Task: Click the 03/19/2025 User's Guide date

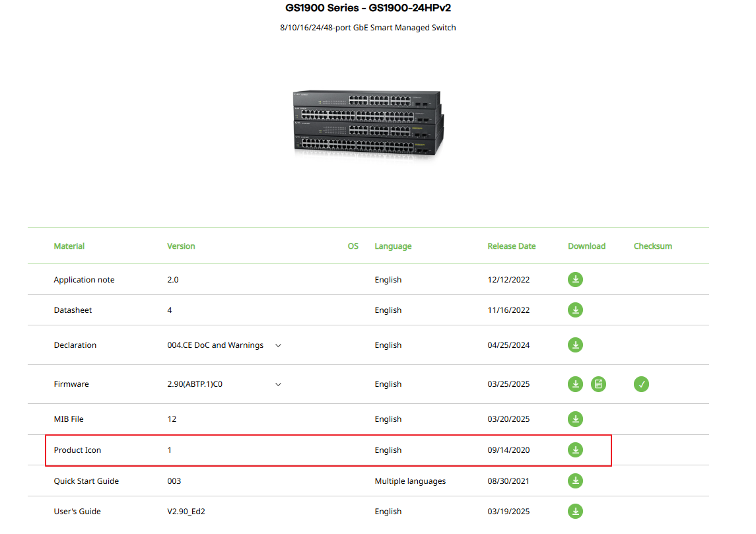Action: click(x=508, y=512)
